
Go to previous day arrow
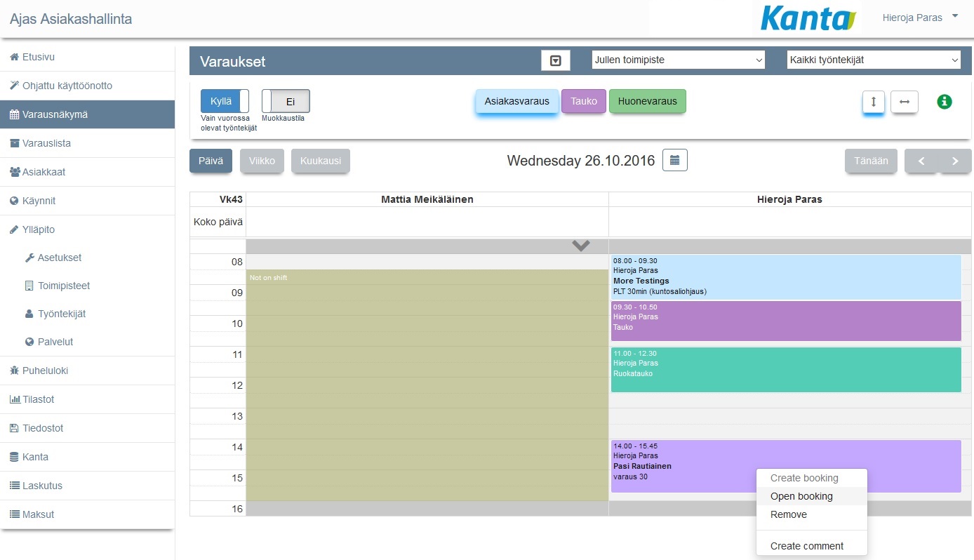921,161
